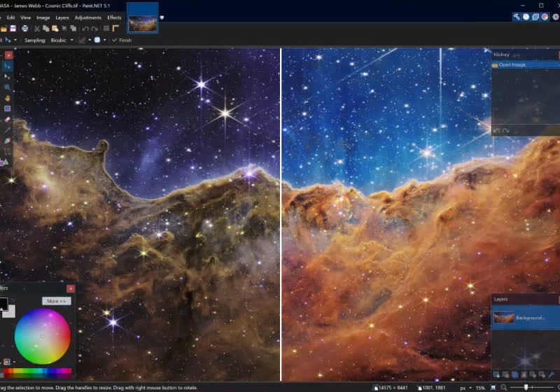The image size is (560, 392).
Task: Open the Adjustments menu
Action: coord(88,17)
